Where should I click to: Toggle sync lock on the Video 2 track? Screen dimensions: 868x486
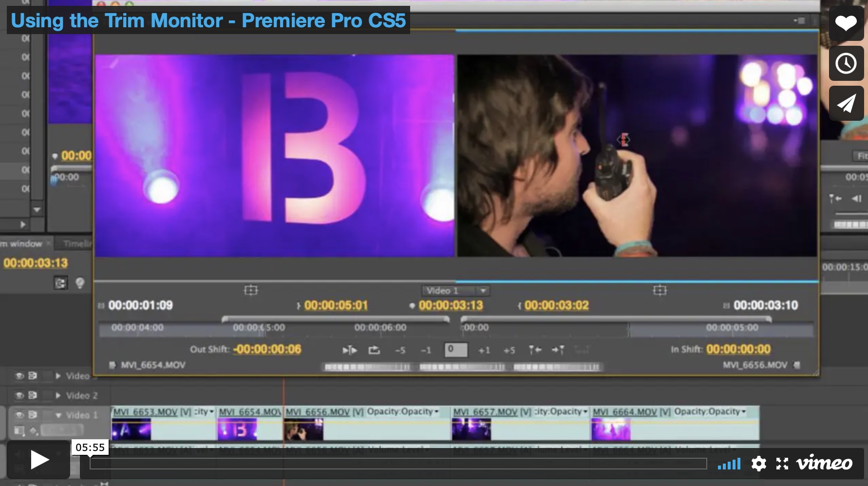(33, 396)
